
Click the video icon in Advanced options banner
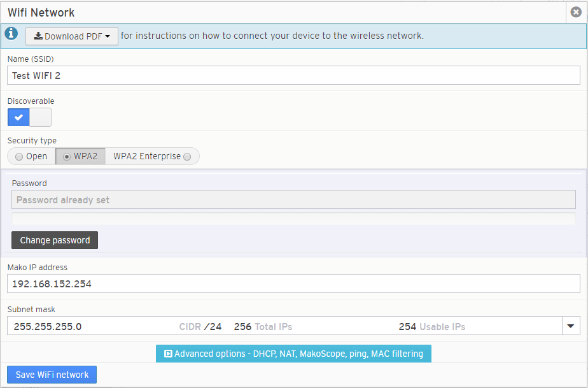pyautogui.click(x=167, y=354)
